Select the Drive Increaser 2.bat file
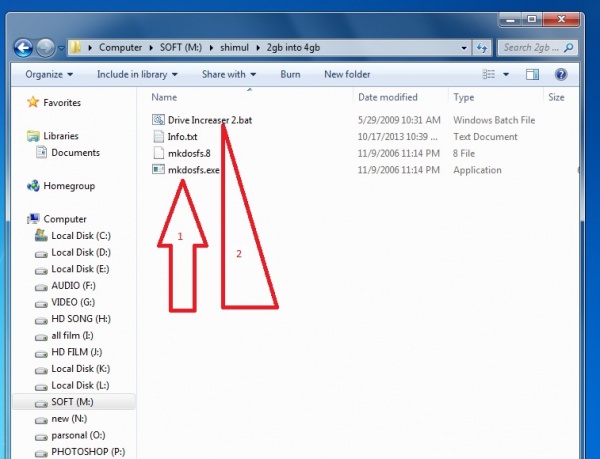The width and height of the screenshot is (600, 459). [x=210, y=120]
